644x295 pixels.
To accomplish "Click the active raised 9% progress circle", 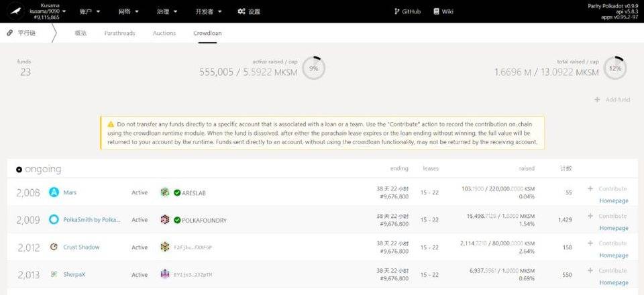I will (x=314, y=68).
